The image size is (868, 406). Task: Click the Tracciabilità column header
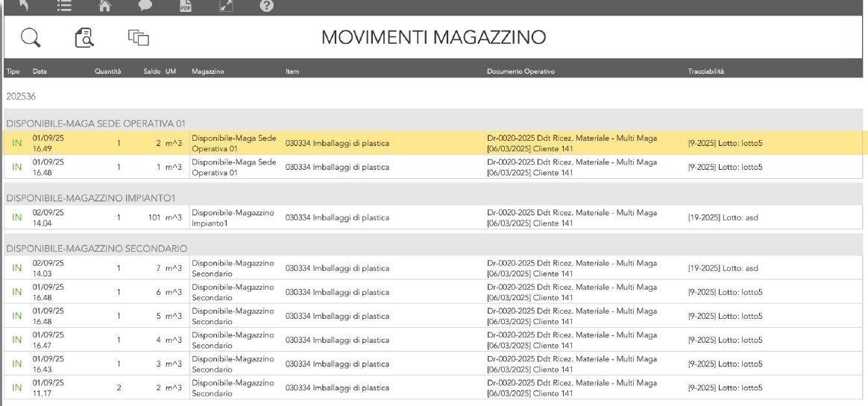pyautogui.click(x=705, y=72)
